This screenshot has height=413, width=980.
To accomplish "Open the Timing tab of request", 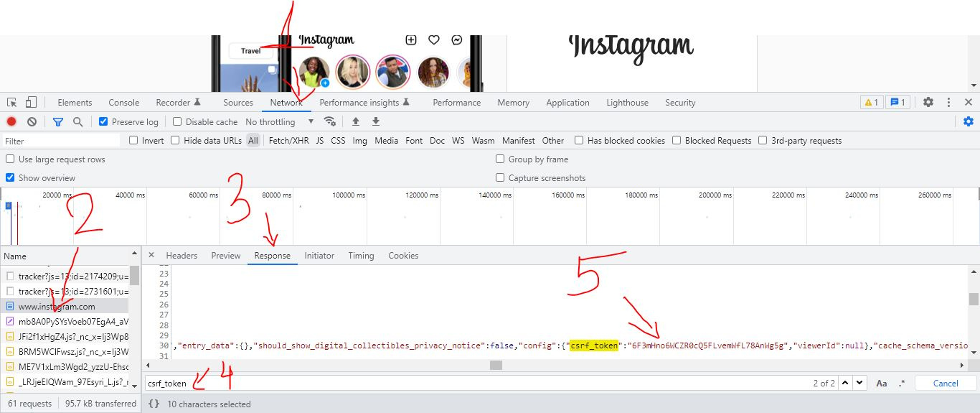I will (x=362, y=256).
